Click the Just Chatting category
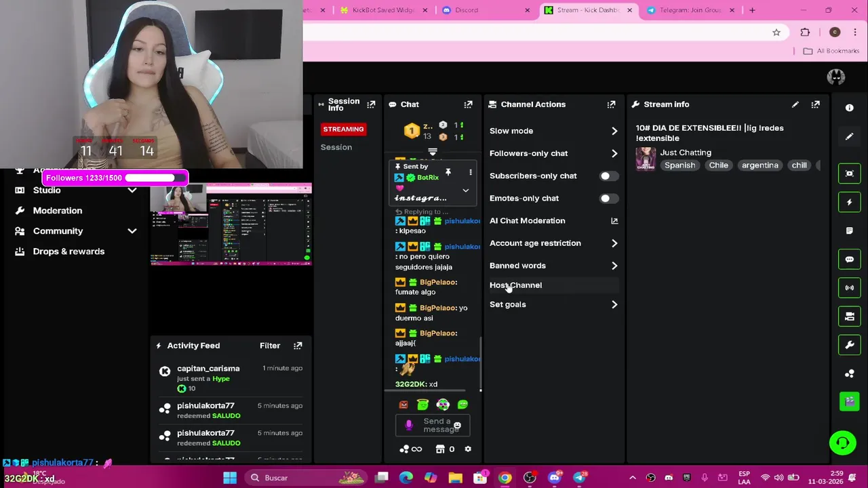 click(686, 152)
